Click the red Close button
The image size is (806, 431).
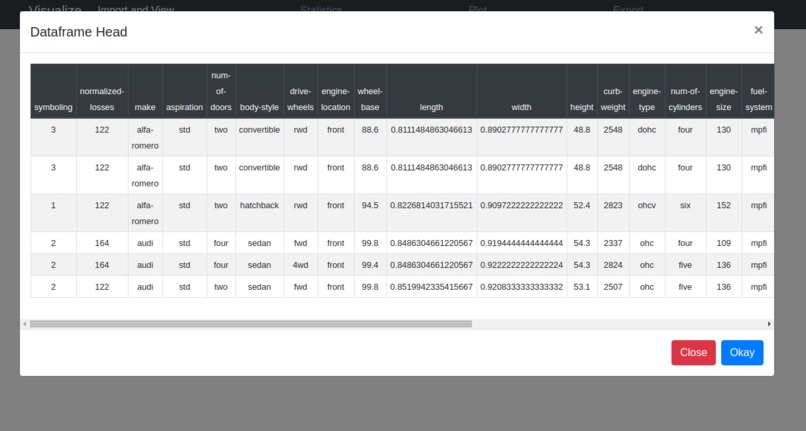pyautogui.click(x=693, y=352)
